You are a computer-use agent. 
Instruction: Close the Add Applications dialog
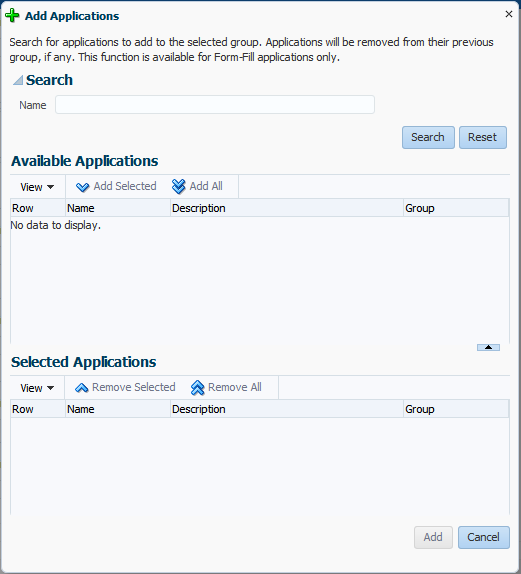click(x=509, y=14)
